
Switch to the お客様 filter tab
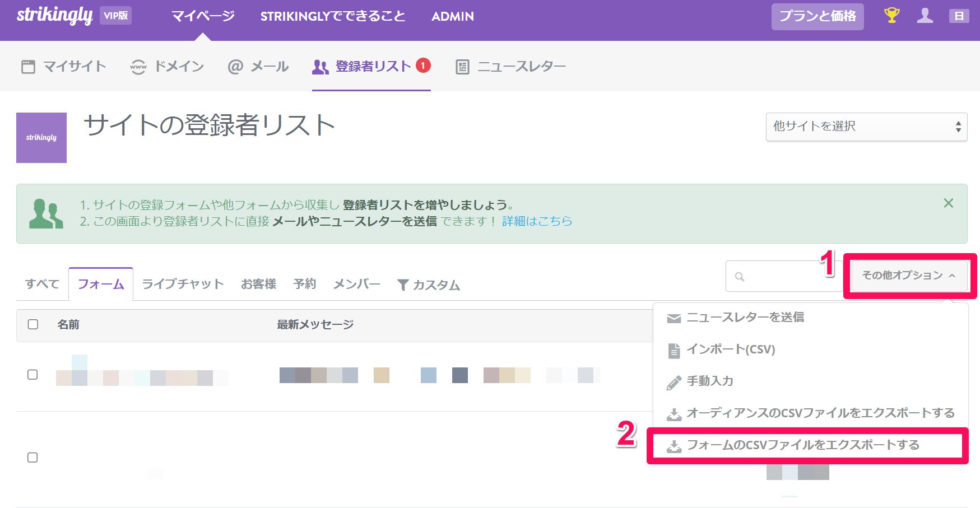[259, 284]
